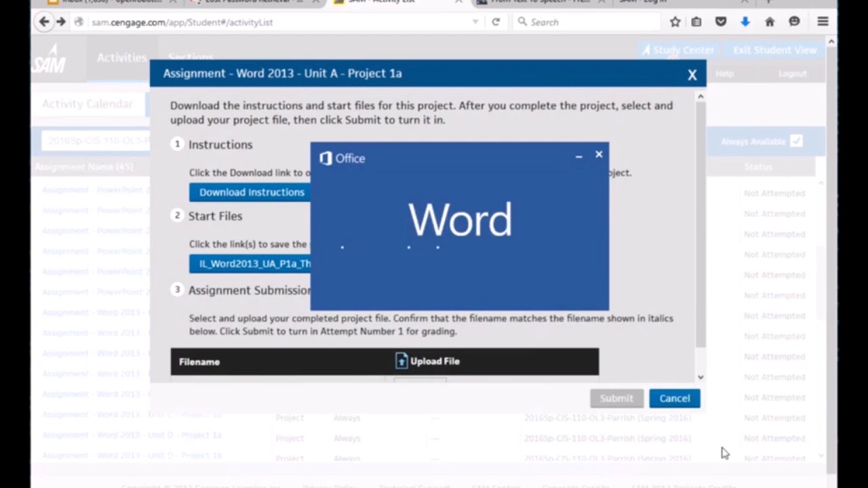Switch to the Activities tab
This screenshot has width=868, height=488.
click(x=121, y=58)
